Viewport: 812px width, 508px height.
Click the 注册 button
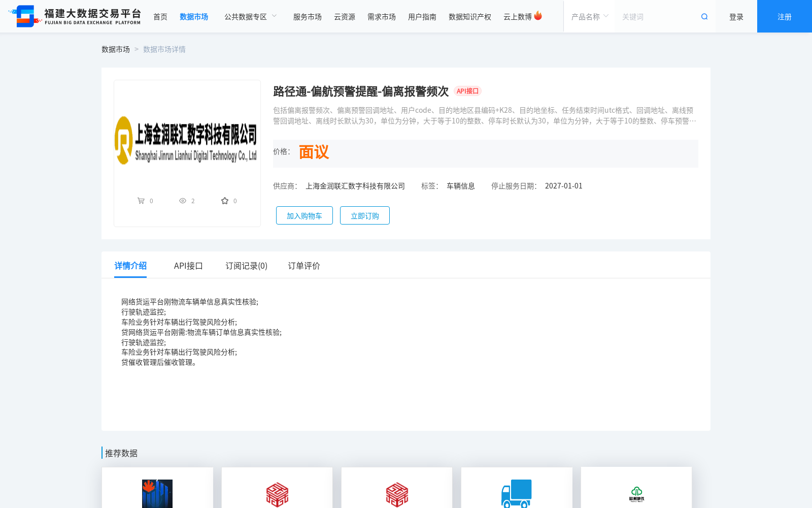(785, 16)
